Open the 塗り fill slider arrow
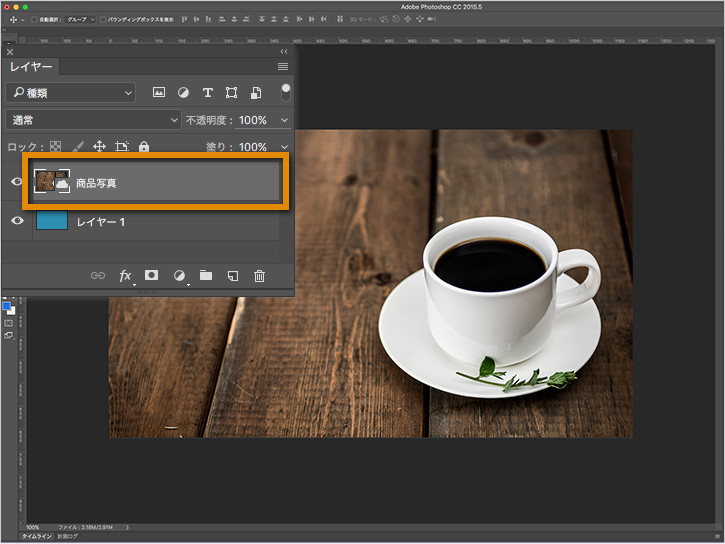Image resolution: width=725 pixels, height=544 pixels. point(284,147)
